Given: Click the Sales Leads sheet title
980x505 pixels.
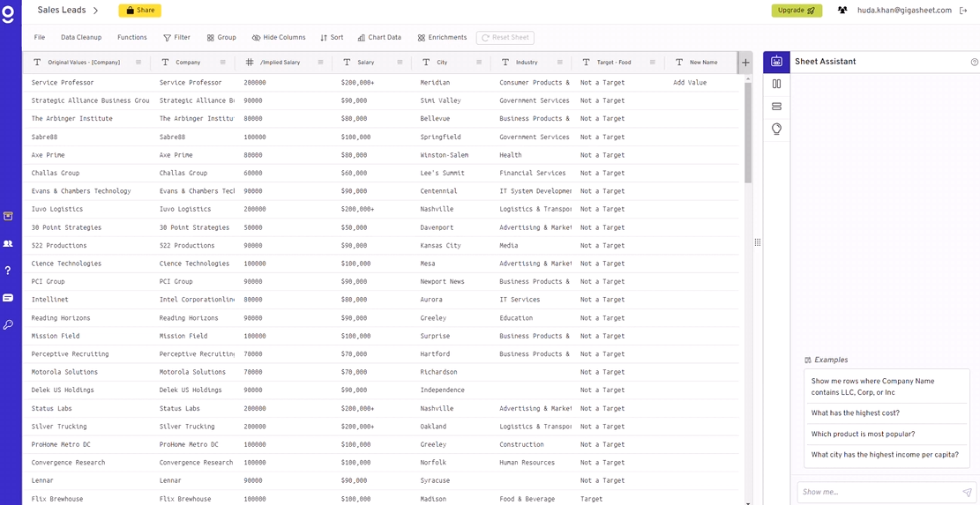Looking at the screenshot, I should (62, 11).
